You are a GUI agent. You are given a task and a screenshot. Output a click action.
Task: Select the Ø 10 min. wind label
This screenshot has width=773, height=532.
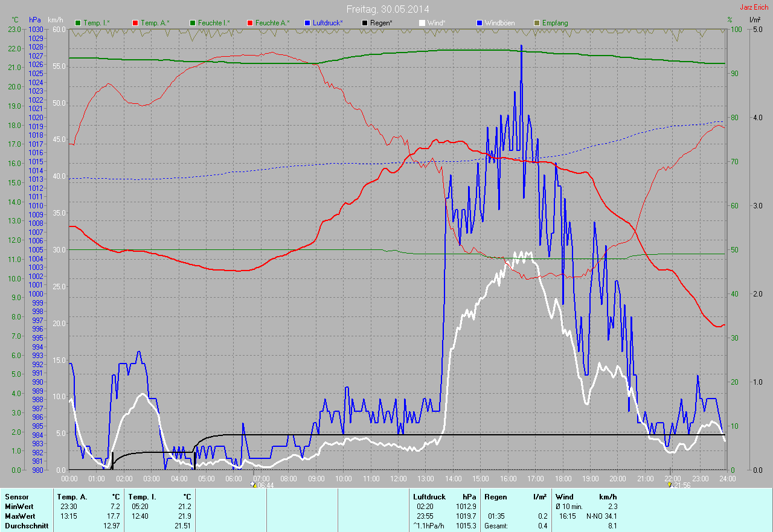pyautogui.click(x=569, y=507)
